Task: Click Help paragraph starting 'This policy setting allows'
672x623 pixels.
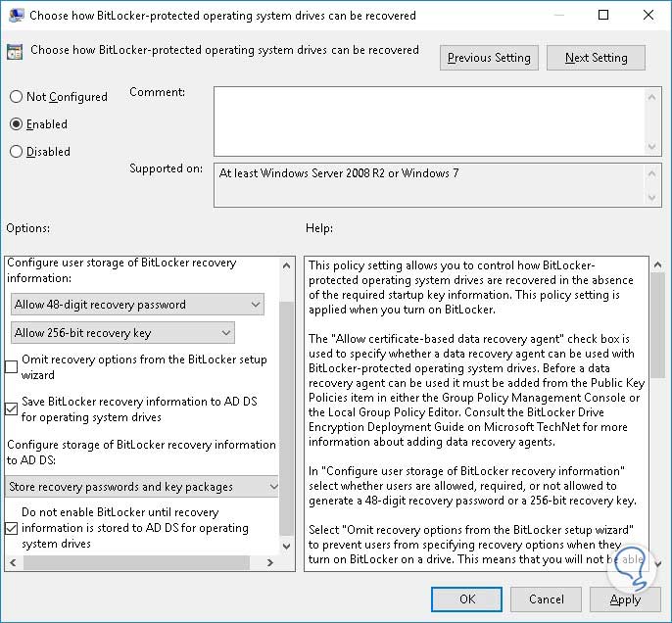Action: [470, 287]
